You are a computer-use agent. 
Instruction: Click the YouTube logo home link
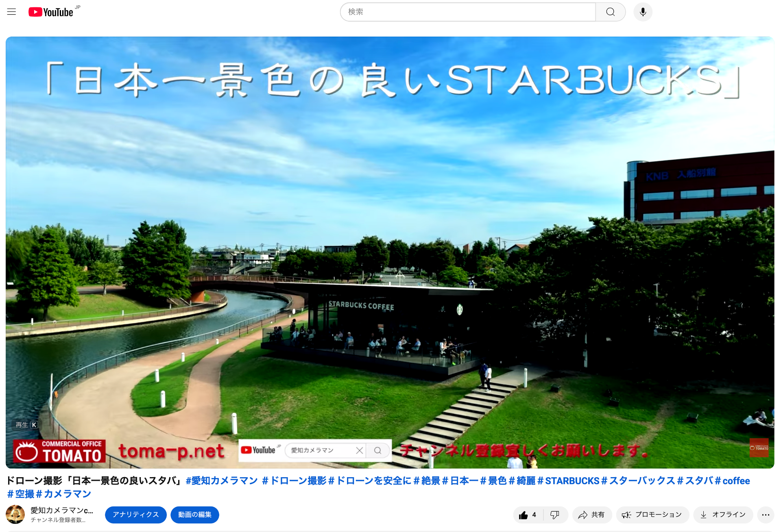pyautogui.click(x=51, y=12)
